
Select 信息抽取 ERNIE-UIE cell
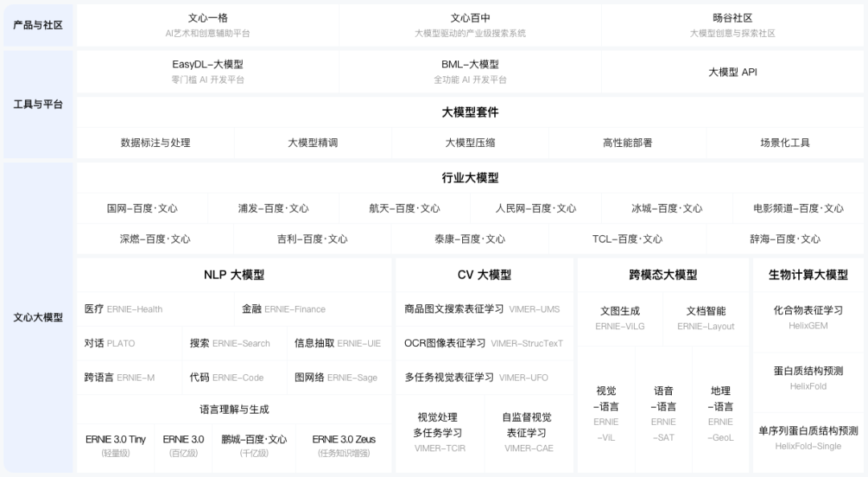point(339,344)
